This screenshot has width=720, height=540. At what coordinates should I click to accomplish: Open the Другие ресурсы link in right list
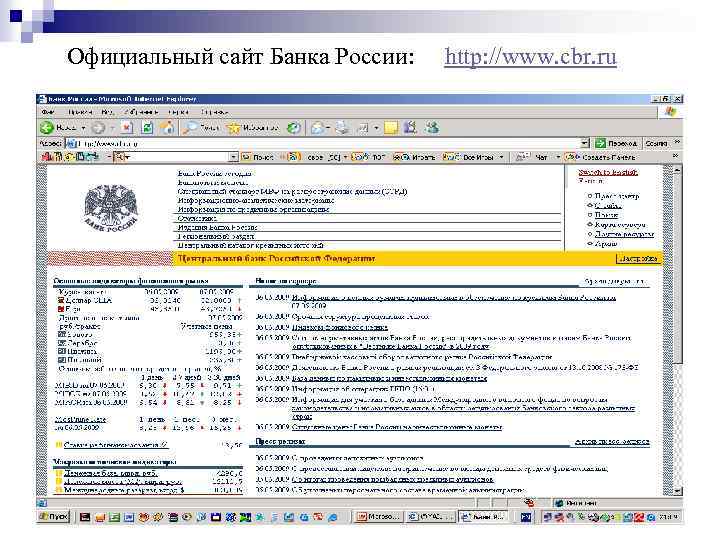(624, 234)
